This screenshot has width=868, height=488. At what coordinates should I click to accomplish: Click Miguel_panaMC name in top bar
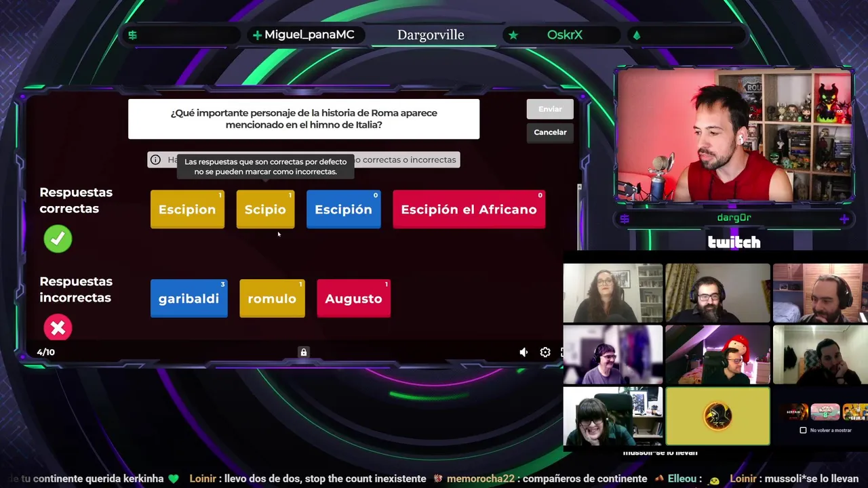[x=309, y=35]
